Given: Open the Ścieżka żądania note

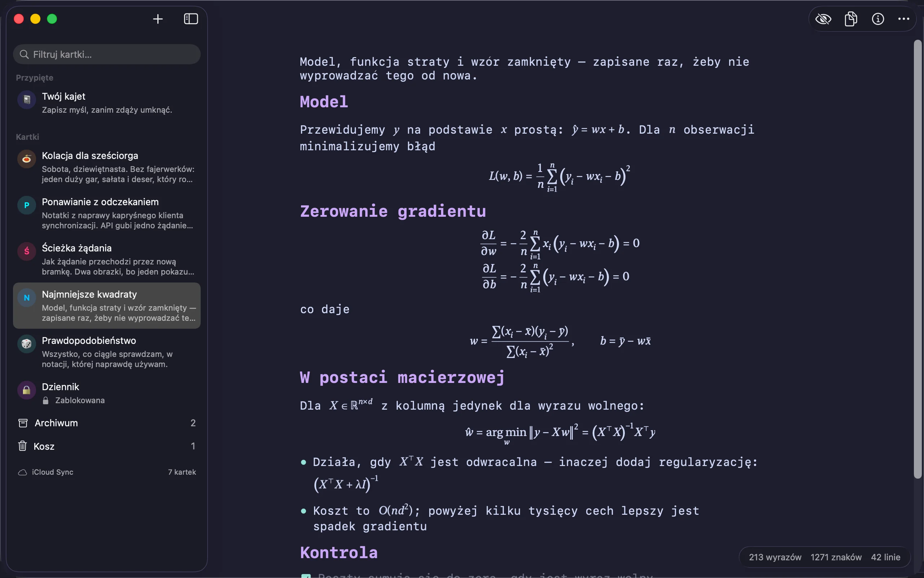Looking at the screenshot, I should [x=106, y=260].
